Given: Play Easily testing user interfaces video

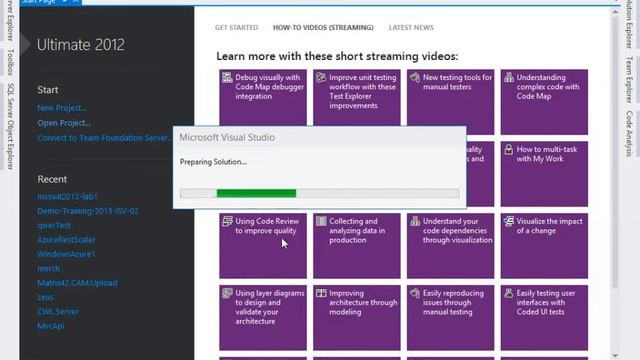Looking at the screenshot, I should pyautogui.click(x=544, y=318).
